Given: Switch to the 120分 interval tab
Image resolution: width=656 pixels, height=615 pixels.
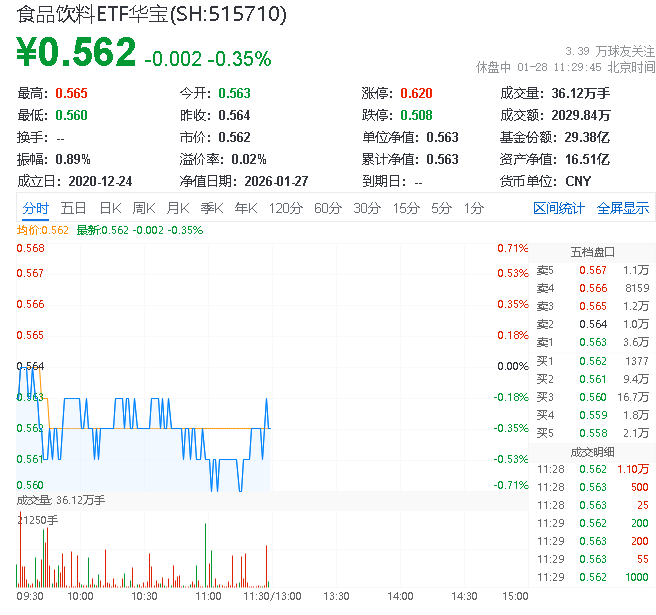Looking at the screenshot, I should [285, 208].
